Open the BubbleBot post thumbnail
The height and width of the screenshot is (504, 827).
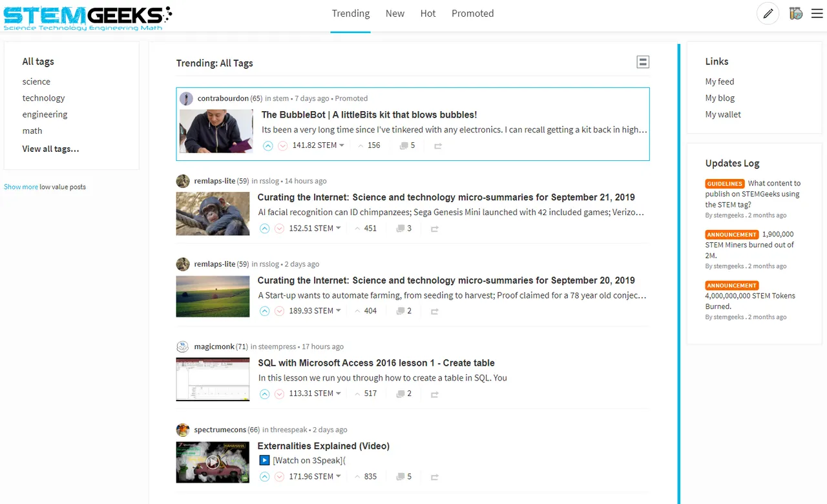tap(216, 131)
